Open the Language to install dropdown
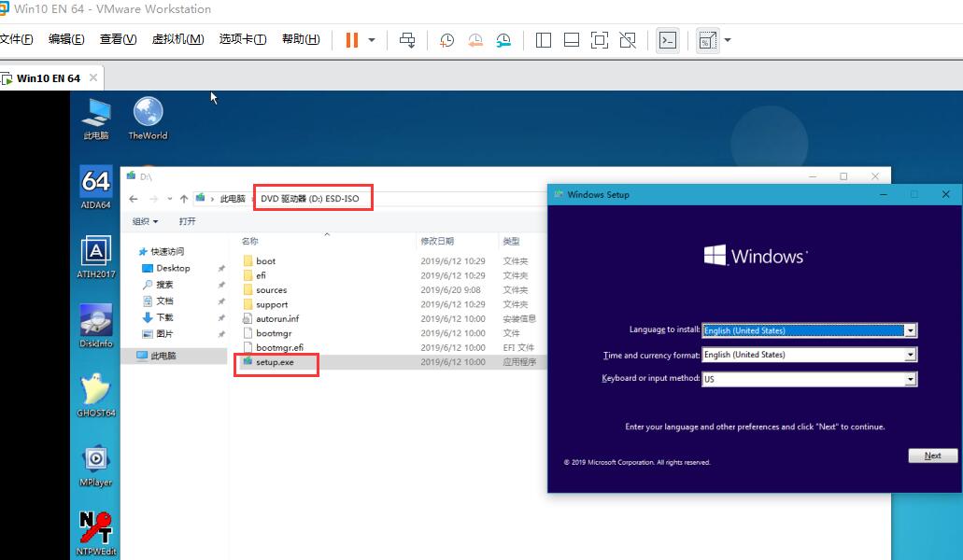Screen dimensions: 963x560 (x=910, y=330)
